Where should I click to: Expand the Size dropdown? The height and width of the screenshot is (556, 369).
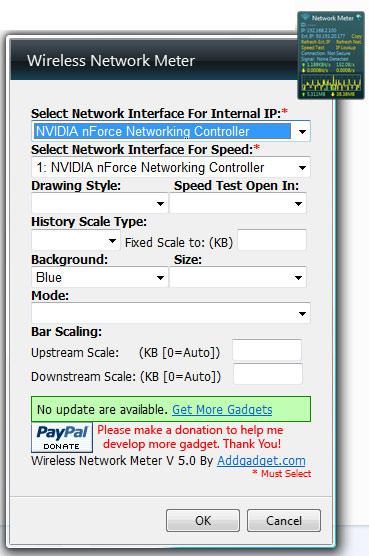pyautogui.click(x=238, y=277)
